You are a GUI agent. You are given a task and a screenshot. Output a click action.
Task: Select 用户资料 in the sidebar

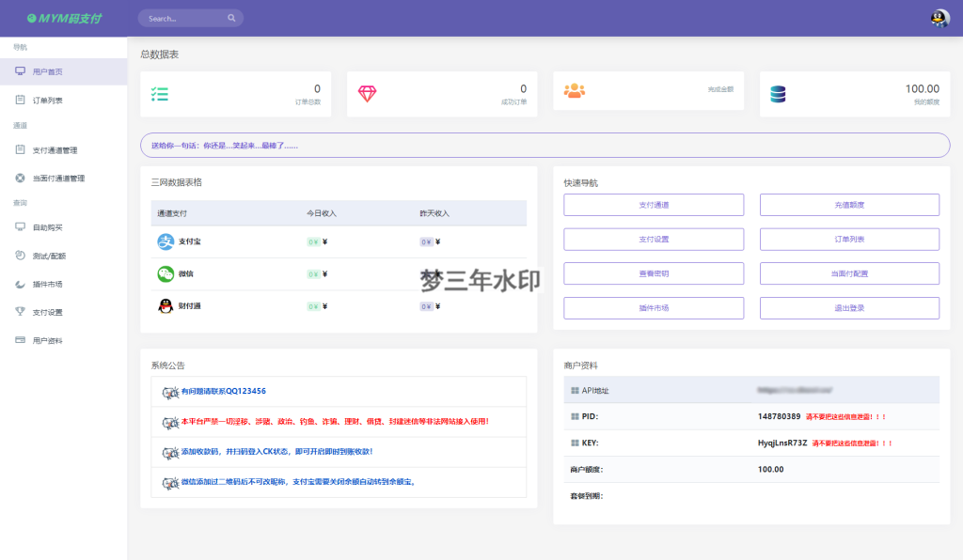[x=63, y=340]
